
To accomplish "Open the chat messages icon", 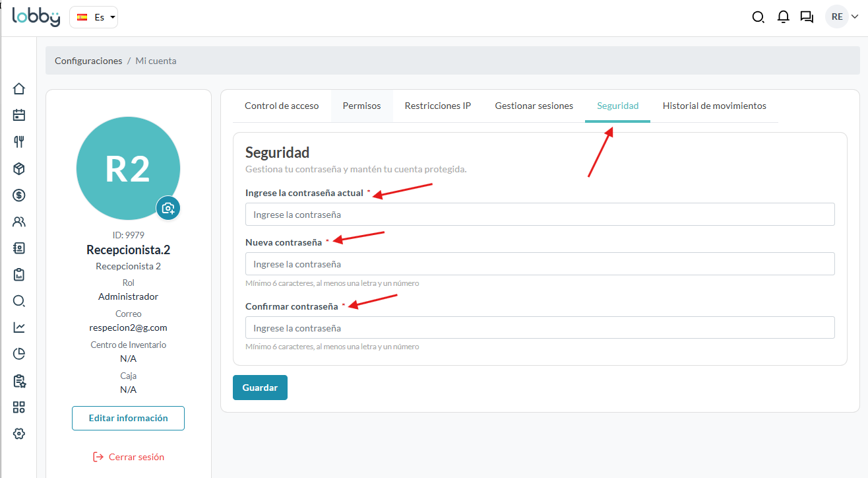I will 807,17.
